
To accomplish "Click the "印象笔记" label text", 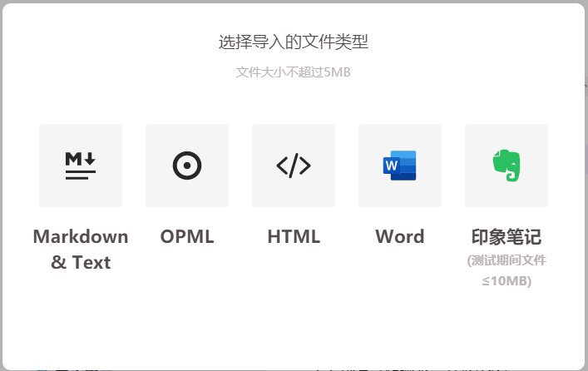I will (x=506, y=237).
